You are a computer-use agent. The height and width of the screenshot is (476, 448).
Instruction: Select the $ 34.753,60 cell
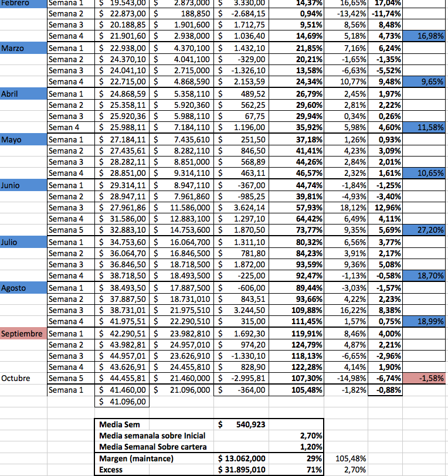122,242
